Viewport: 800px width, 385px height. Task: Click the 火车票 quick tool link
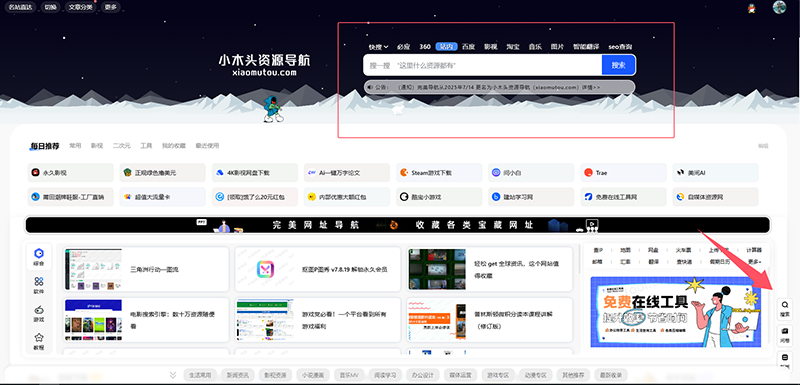[683, 250]
